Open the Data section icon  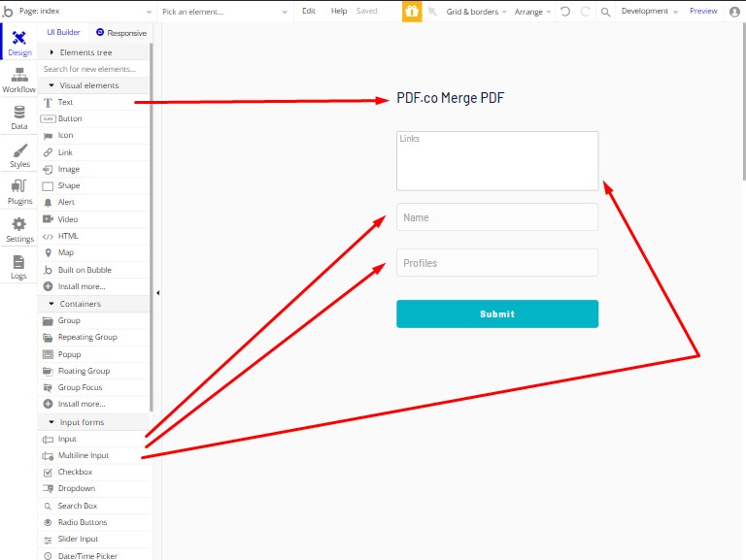pos(19,113)
